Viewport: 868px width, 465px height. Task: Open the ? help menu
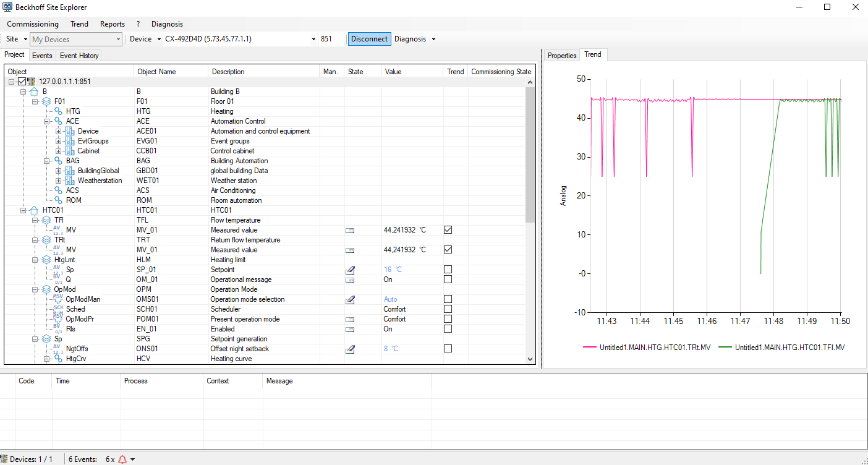click(138, 24)
